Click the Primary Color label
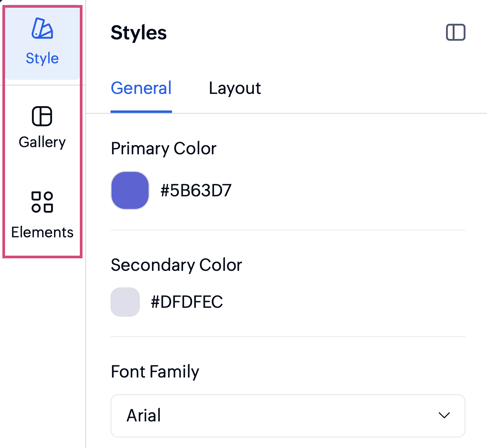Viewport: 487px width, 448px height. (164, 148)
